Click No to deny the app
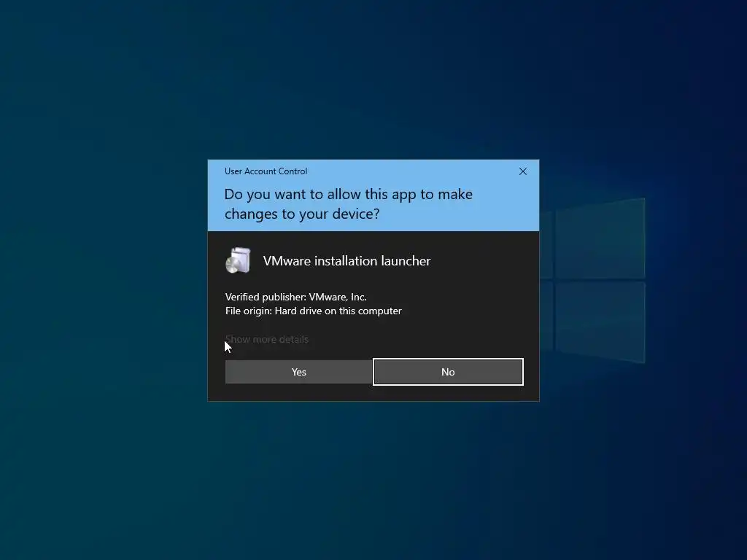This screenshot has width=747, height=560. coord(448,372)
